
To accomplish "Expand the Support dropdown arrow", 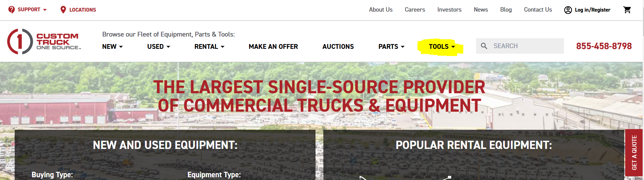I will click(45, 10).
